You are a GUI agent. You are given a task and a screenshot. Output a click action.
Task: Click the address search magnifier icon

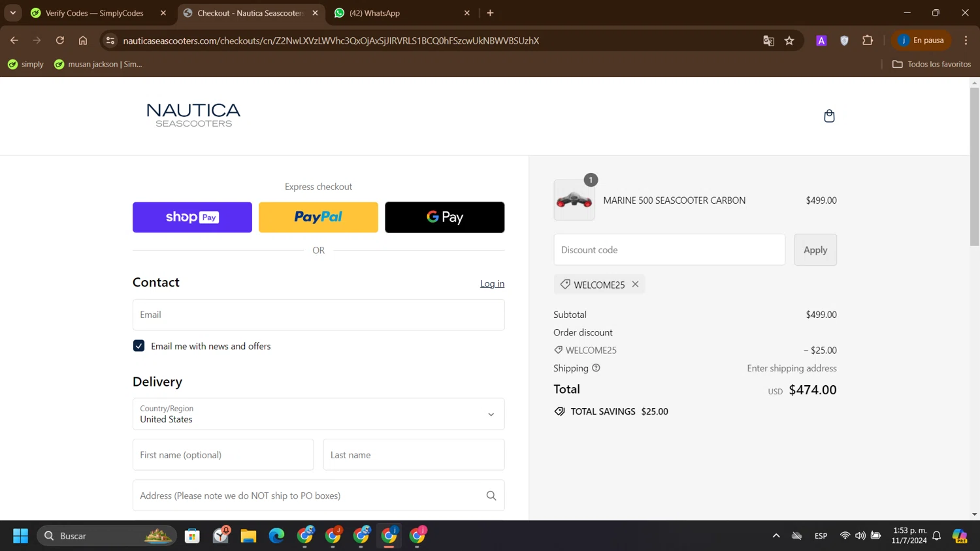tap(491, 496)
